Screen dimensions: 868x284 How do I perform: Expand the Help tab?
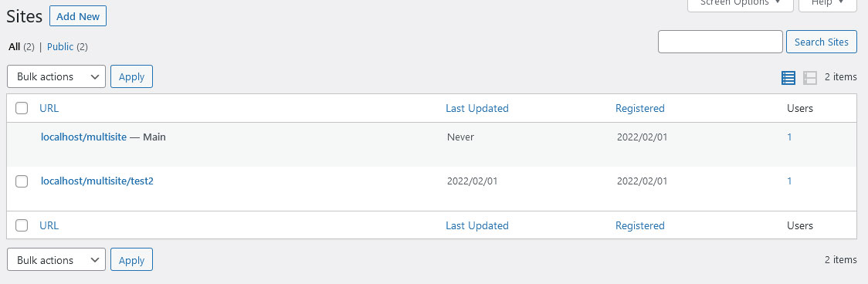point(828,3)
